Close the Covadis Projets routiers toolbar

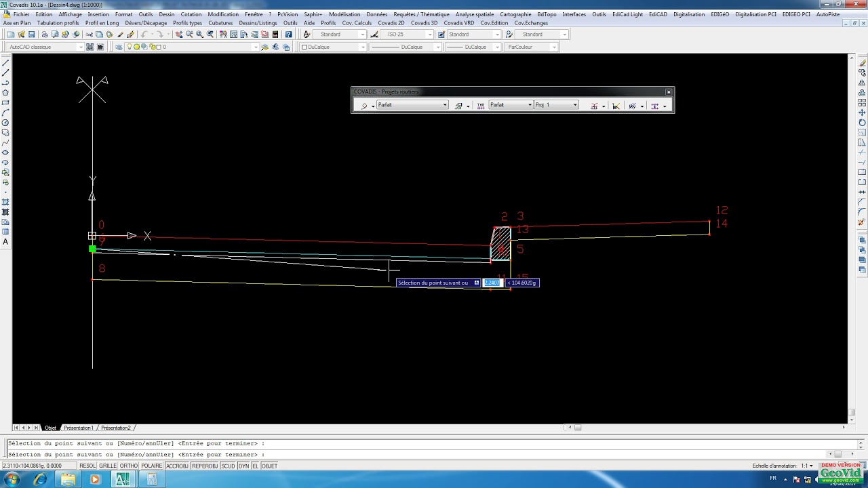[x=669, y=91]
